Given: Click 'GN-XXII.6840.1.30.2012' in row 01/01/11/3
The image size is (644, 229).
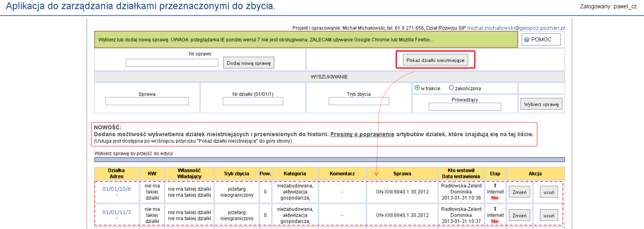Looking at the screenshot, I should (402, 215).
